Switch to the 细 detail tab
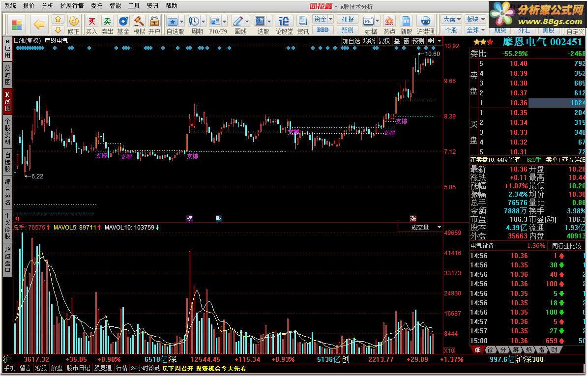 [477, 350]
